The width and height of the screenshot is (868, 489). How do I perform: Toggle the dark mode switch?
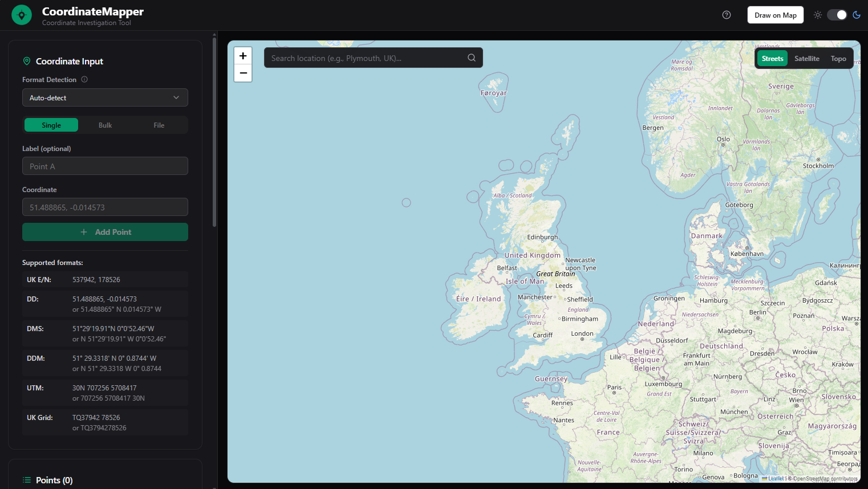pos(837,14)
